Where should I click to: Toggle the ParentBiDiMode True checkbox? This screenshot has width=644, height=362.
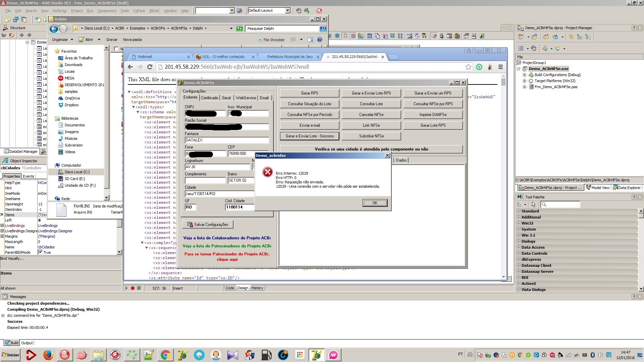[x=40, y=252]
